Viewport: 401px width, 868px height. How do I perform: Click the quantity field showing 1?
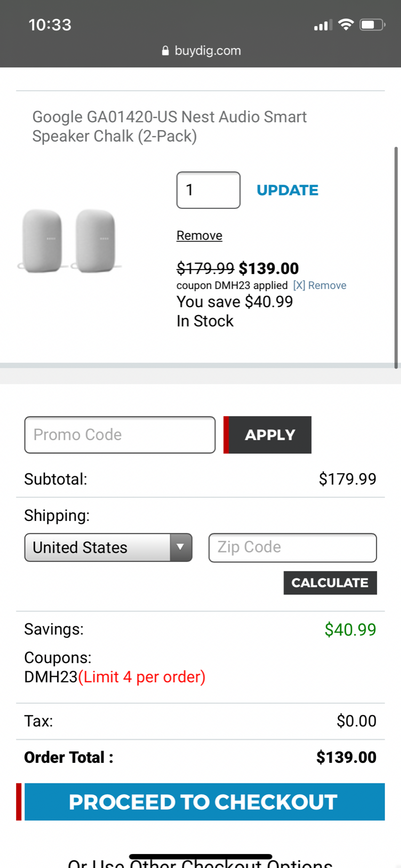click(209, 190)
